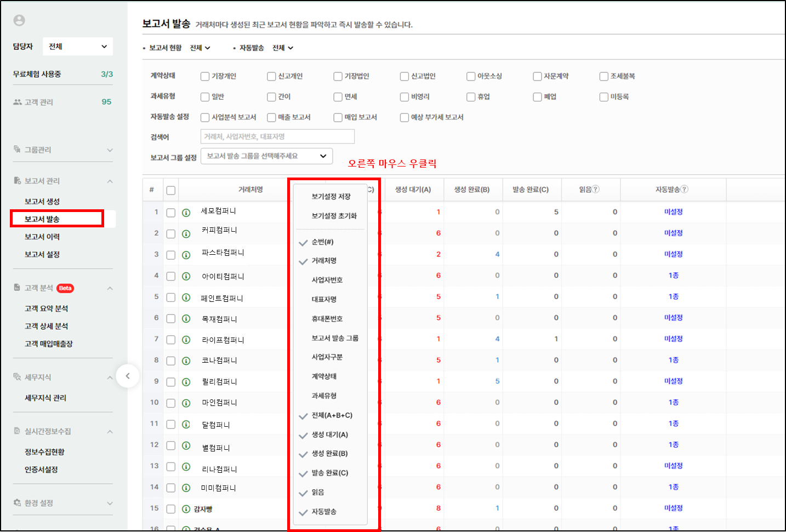Click the 고객 관리 people icon

[x=18, y=102]
